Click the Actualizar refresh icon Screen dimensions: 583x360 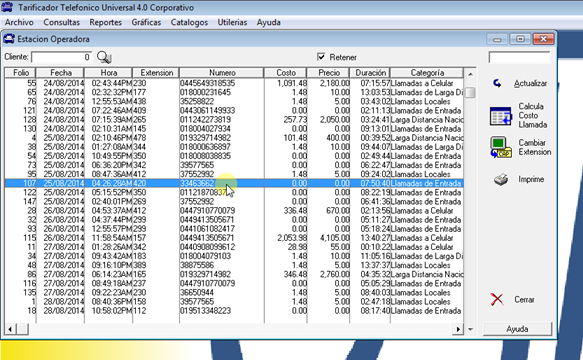pos(497,83)
